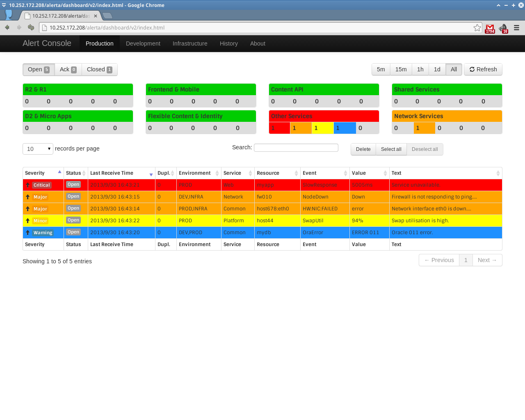Image resolution: width=525 pixels, height=420 pixels.
Task: Open window menu icon in title bar
Action: (x=4, y=5)
